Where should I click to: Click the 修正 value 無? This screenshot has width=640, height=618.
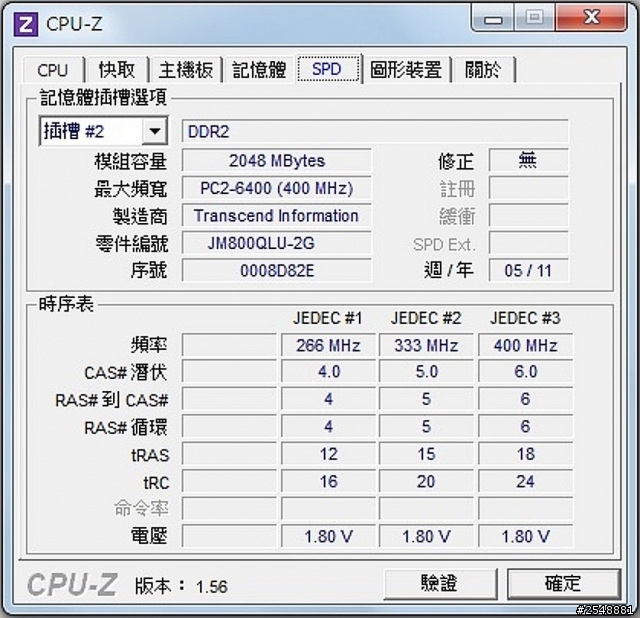coord(528,160)
